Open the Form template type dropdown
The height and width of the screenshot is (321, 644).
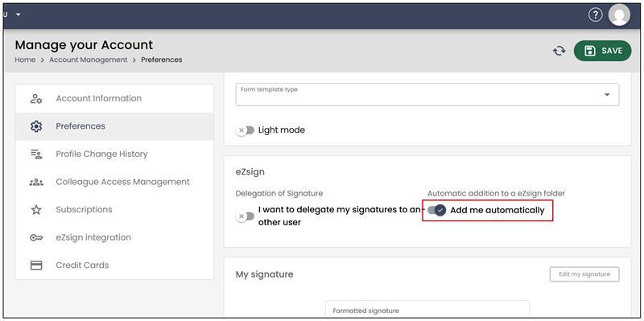click(427, 94)
